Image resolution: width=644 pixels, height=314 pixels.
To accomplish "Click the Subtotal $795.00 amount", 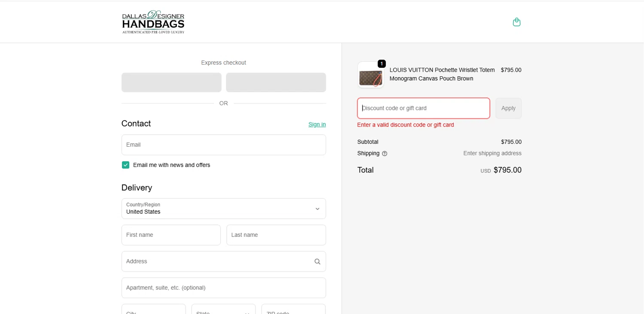I will [511, 142].
